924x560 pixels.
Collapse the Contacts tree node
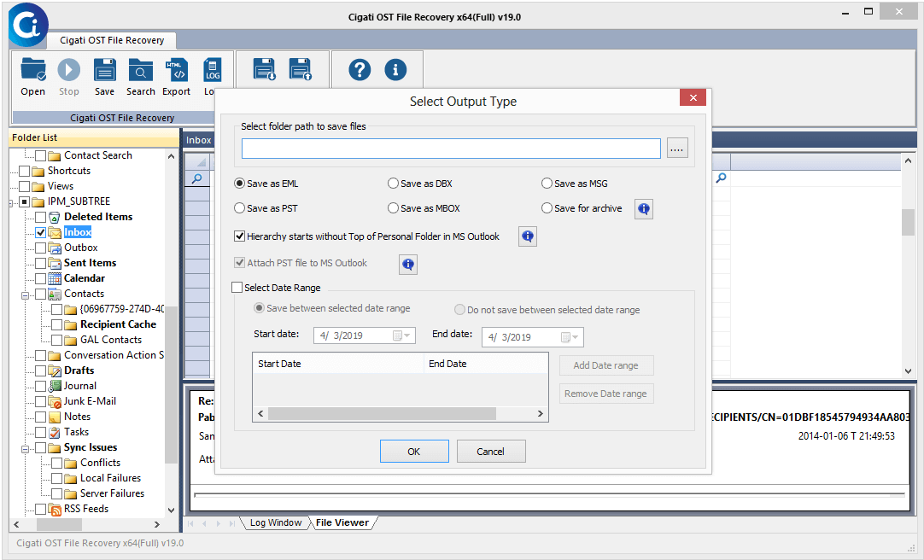click(x=26, y=295)
